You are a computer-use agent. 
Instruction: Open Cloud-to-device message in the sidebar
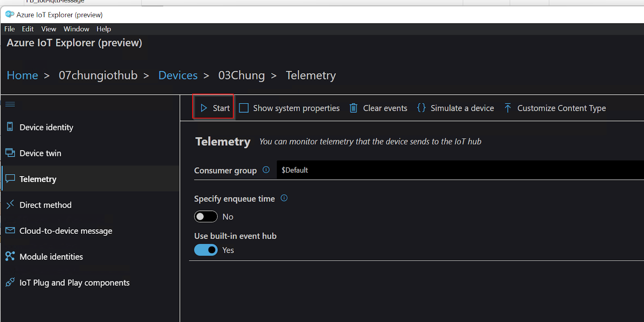pos(90,231)
